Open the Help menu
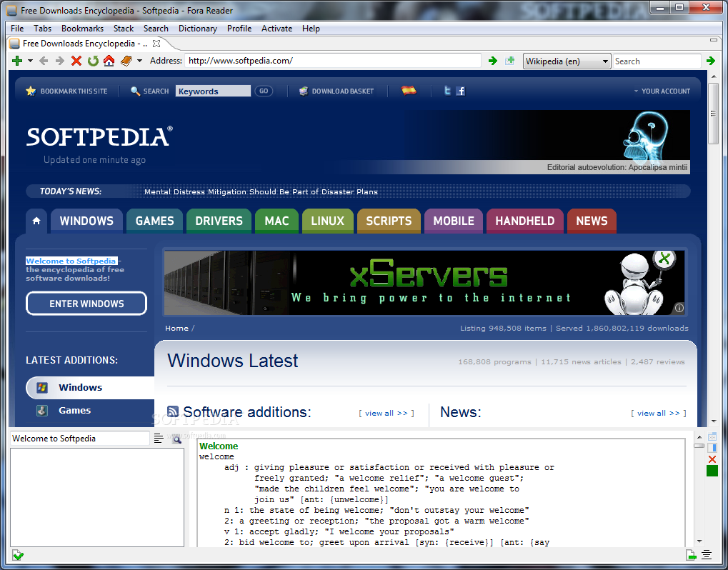The height and width of the screenshot is (570, 728). pos(311,29)
